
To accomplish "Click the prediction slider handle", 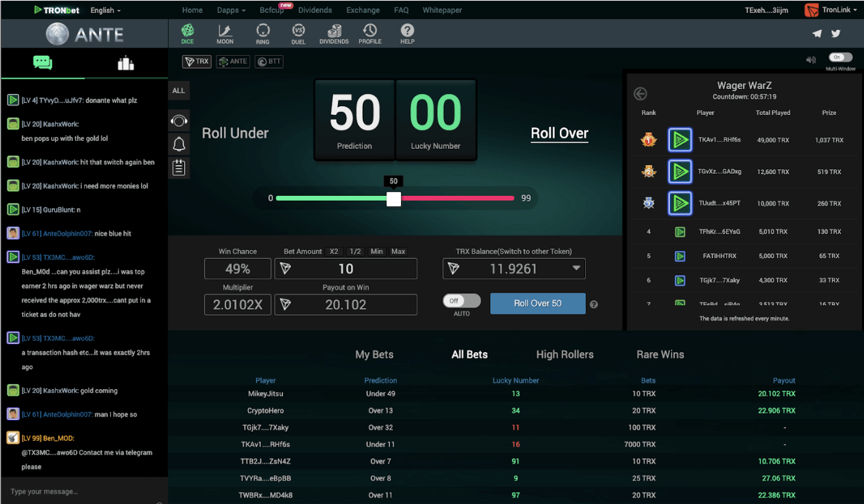I will (394, 198).
